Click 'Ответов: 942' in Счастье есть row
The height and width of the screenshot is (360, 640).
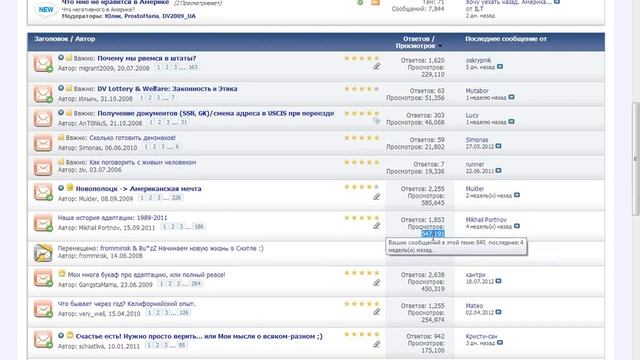tap(425, 337)
